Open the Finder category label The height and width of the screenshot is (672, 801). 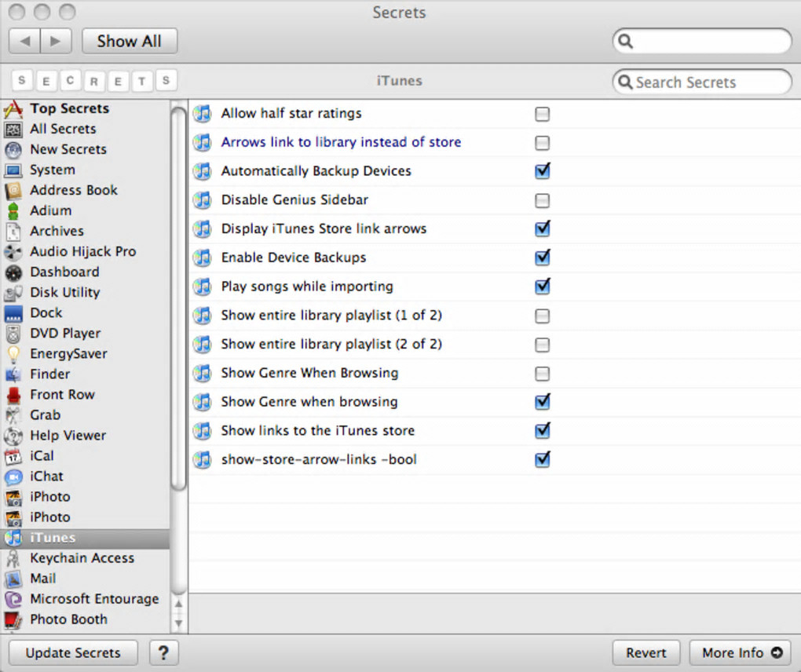pos(50,374)
